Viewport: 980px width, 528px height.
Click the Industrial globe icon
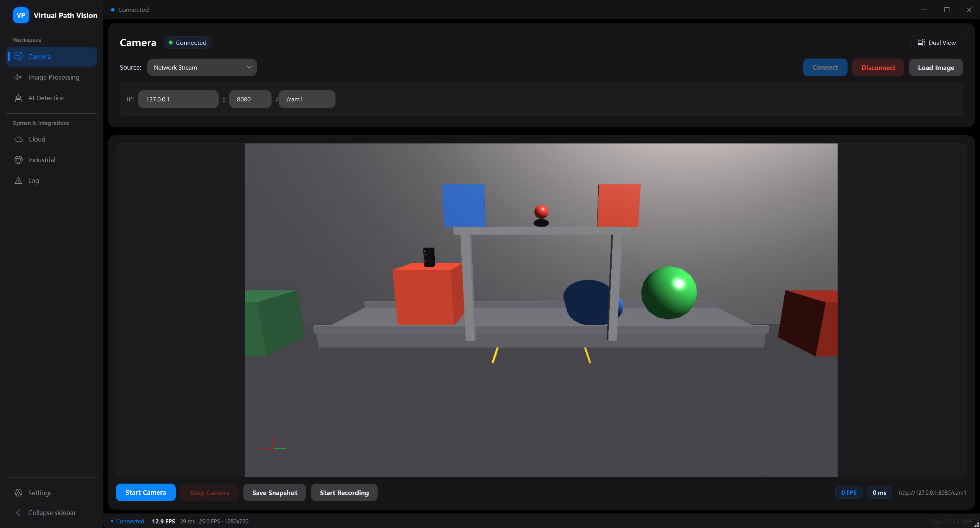tap(18, 160)
